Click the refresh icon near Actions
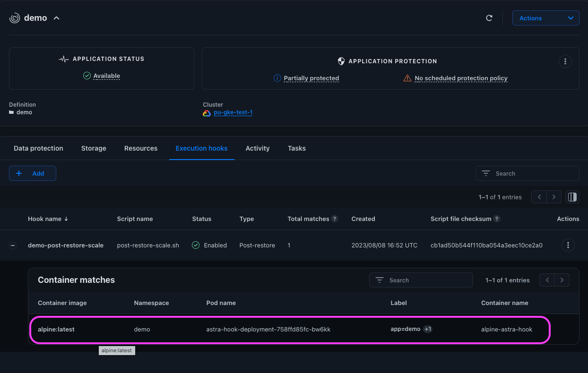Screen dimensions: 588x373 coord(489,18)
